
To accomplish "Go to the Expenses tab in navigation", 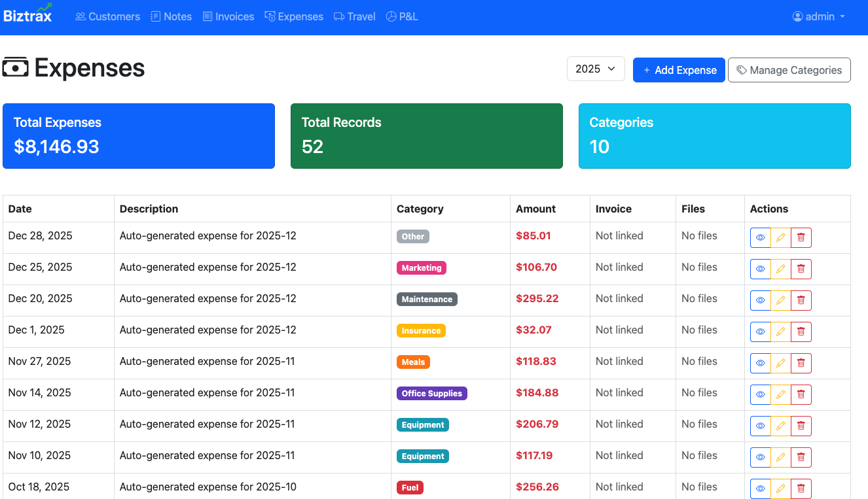I will [294, 16].
